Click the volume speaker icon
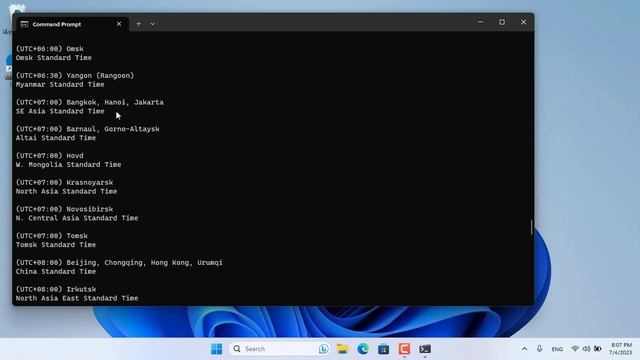640x360 pixels. 587,349
